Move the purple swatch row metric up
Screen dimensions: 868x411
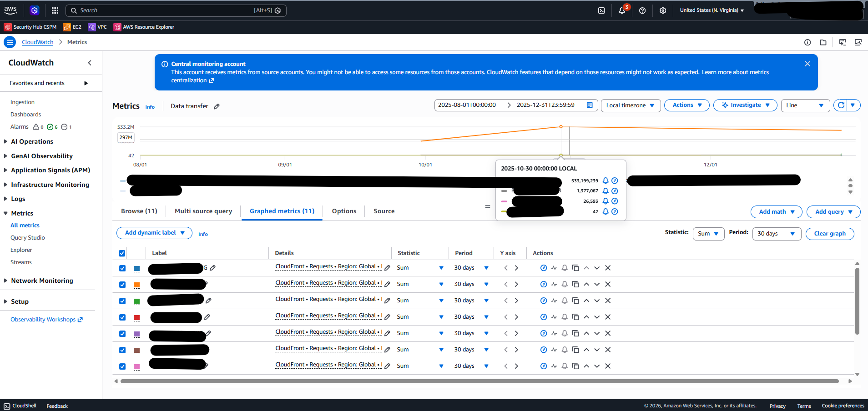tap(586, 333)
